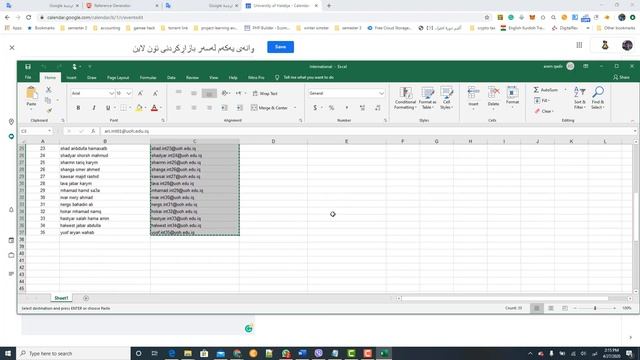Toggle Wrap Text
The image size is (640, 360).
pyautogui.click(x=265, y=93)
